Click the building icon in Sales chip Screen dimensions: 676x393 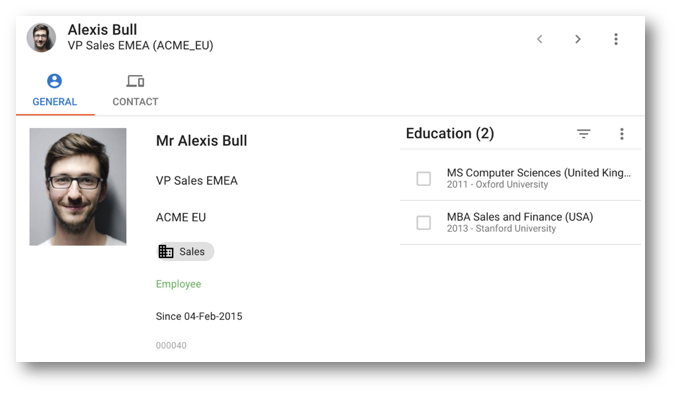(x=166, y=252)
